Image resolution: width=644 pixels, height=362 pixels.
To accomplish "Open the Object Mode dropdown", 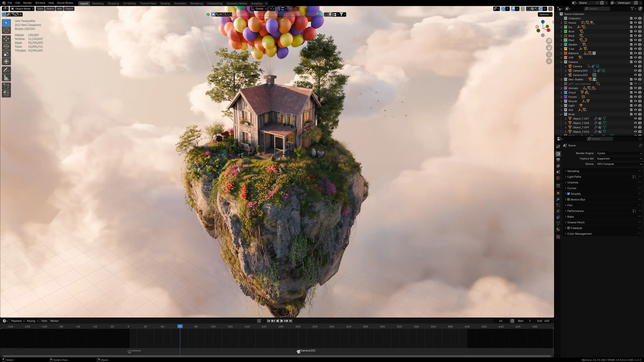I will [22, 9].
